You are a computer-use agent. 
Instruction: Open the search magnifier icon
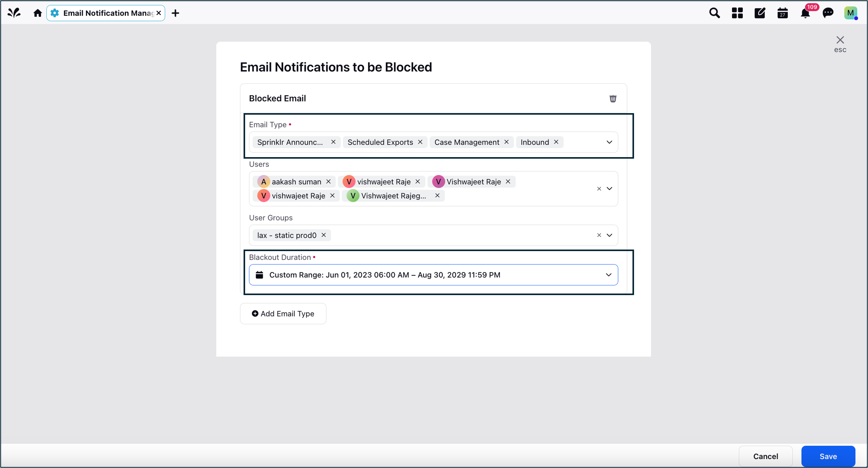click(714, 13)
